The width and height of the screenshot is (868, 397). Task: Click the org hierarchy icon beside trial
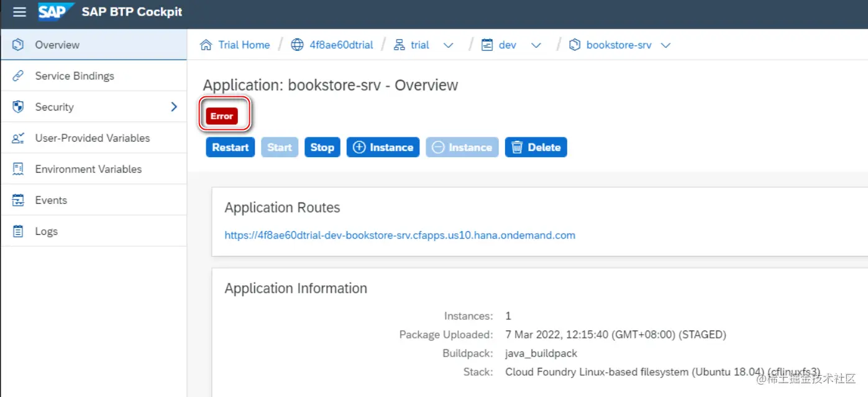click(400, 45)
